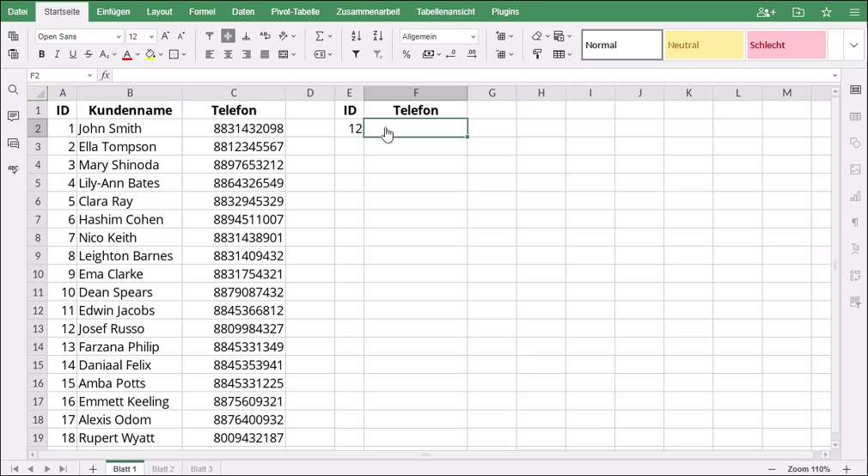Toggle Underline formatting
The height and width of the screenshot is (476, 868).
click(72, 54)
